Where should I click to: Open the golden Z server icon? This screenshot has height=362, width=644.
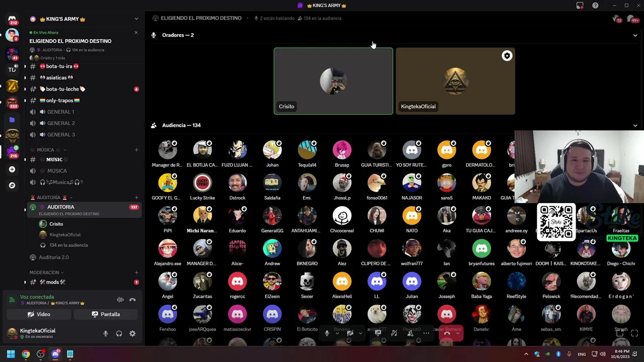pos(12,86)
